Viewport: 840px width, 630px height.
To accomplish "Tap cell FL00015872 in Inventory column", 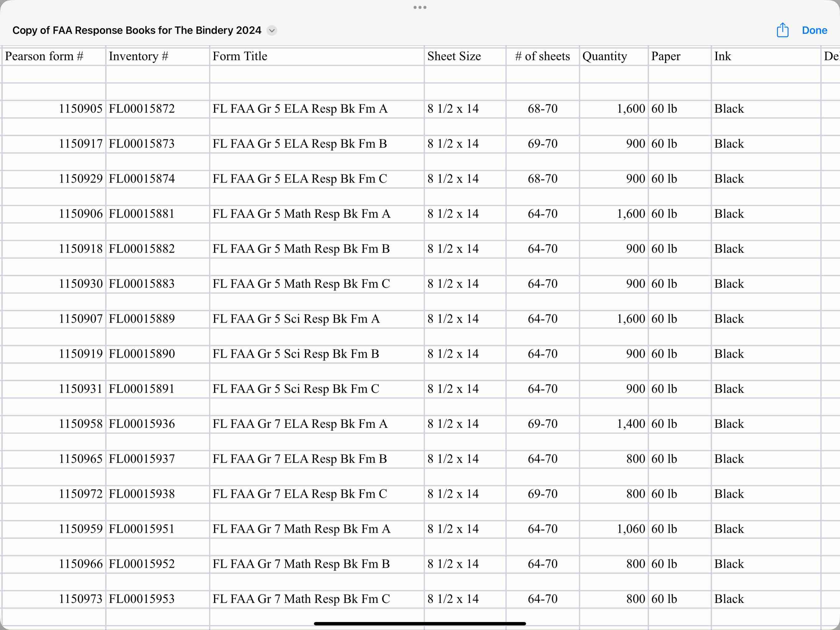I will 142,109.
